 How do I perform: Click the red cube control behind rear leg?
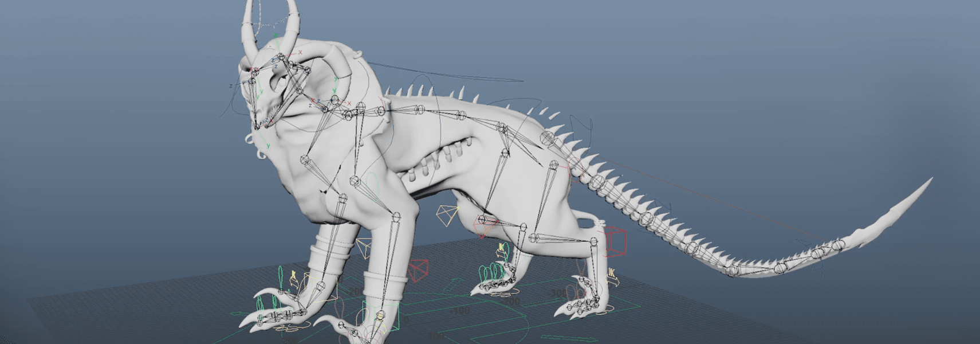(615, 241)
